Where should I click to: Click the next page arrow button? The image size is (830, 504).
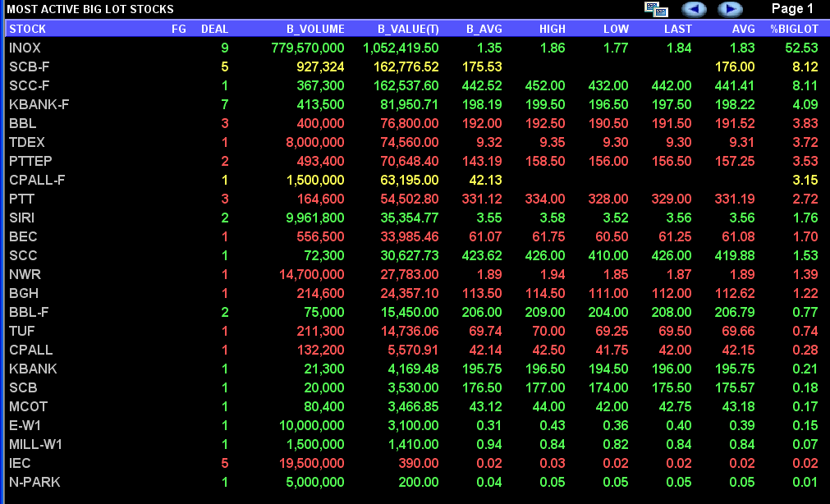click(x=730, y=9)
